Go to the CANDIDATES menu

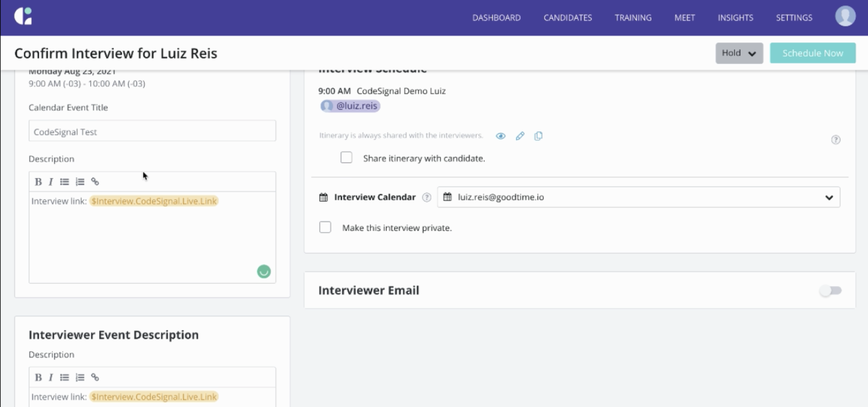[x=567, y=17]
